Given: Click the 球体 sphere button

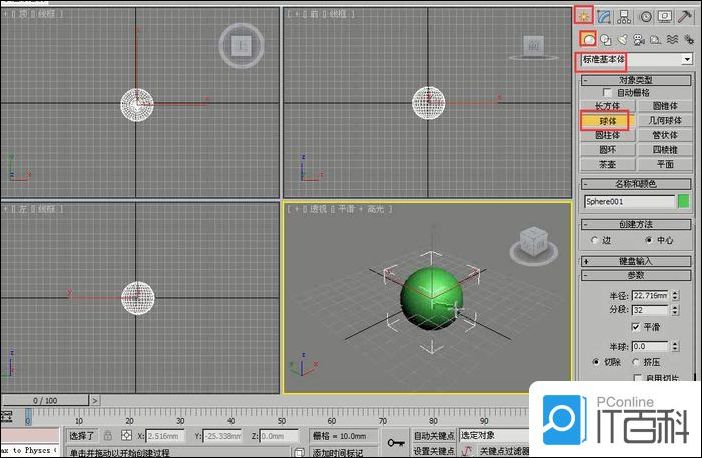Looking at the screenshot, I should tap(608, 121).
